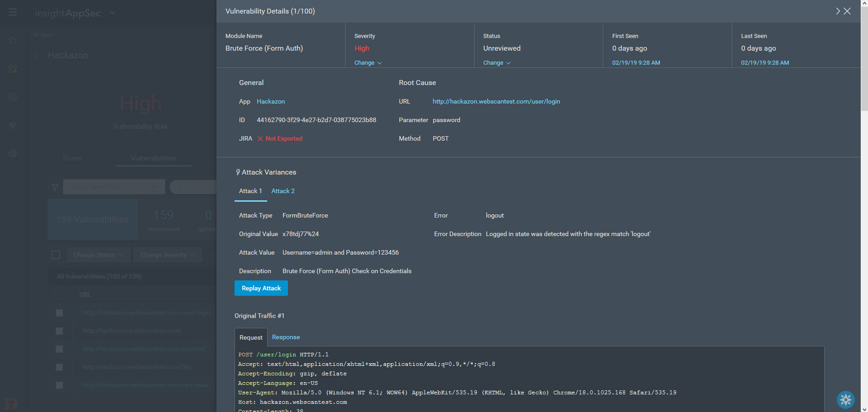Click the First Seen date 02/19/19 9:28 AM
This screenshot has height=412, width=868.
tap(636, 63)
